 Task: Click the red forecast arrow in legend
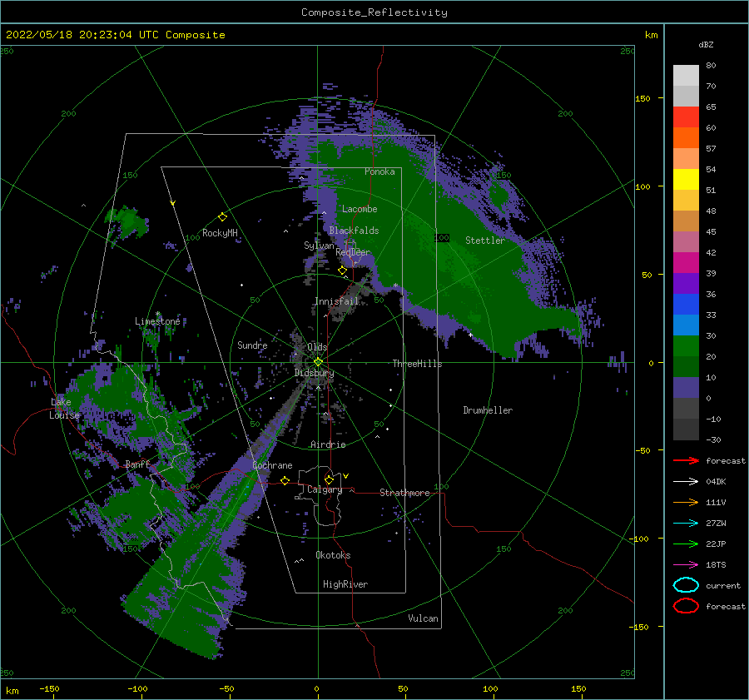pos(686,460)
